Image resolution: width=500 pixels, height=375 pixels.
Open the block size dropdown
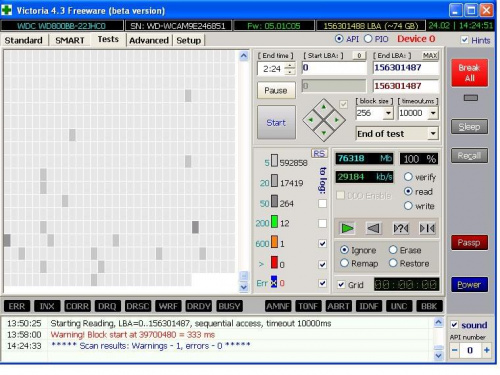coord(388,113)
